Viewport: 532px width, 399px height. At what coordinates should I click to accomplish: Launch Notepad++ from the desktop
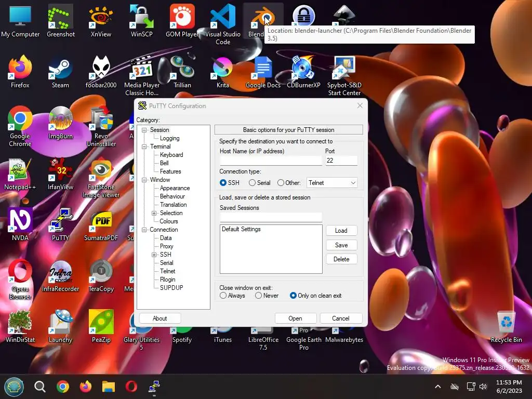click(x=20, y=173)
